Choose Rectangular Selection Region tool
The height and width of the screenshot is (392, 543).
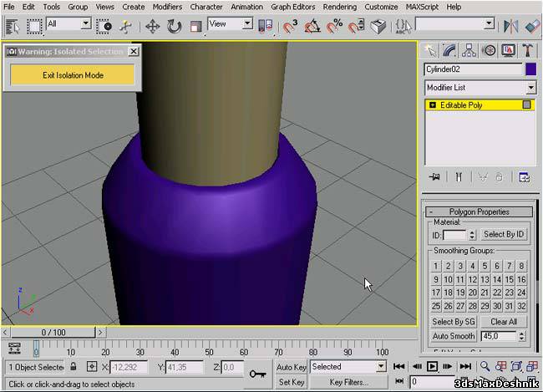point(34,27)
